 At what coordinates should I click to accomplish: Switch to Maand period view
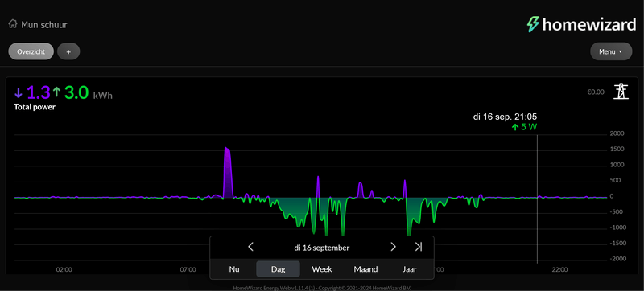[365, 269]
